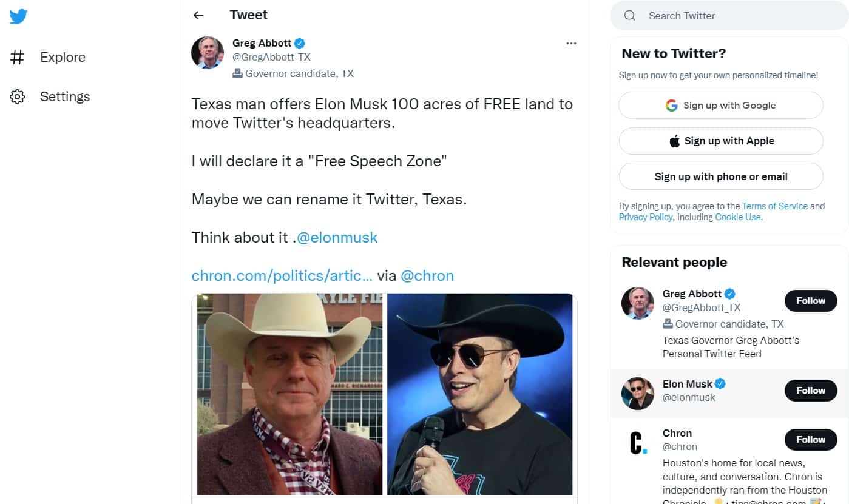Image resolution: width=849 pixels, height=504 pixels.
Task: Click the magnifier icon in search bar
Action: pyautogui.click(x=630, y=16)
